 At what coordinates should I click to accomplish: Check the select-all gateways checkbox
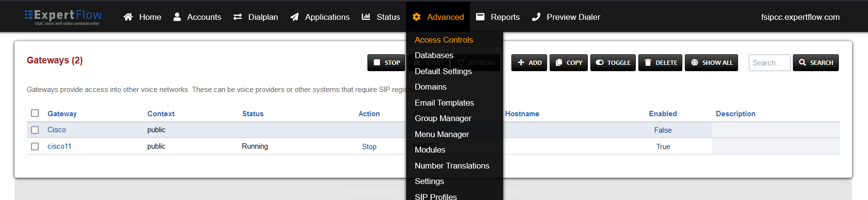[35, 113]
